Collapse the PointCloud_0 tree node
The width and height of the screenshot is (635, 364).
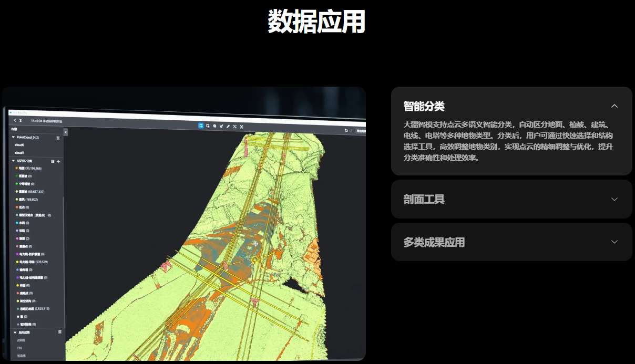coord(13,137)
